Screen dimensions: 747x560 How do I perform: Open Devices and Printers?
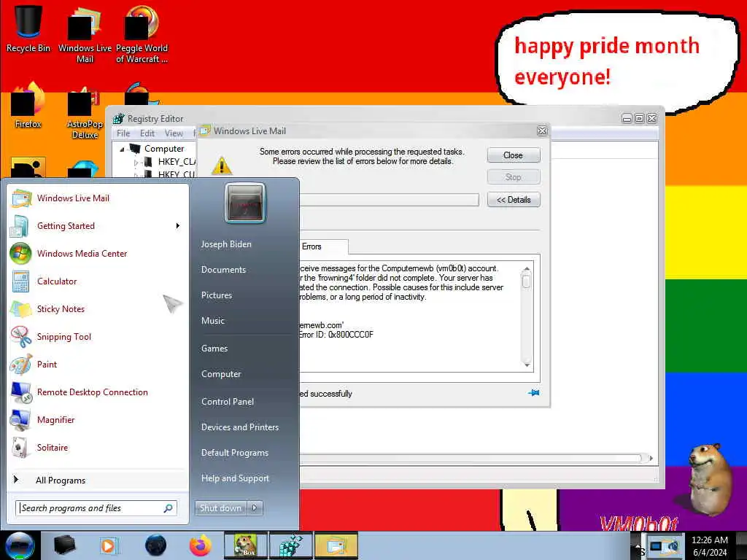[x=239, y=427]
